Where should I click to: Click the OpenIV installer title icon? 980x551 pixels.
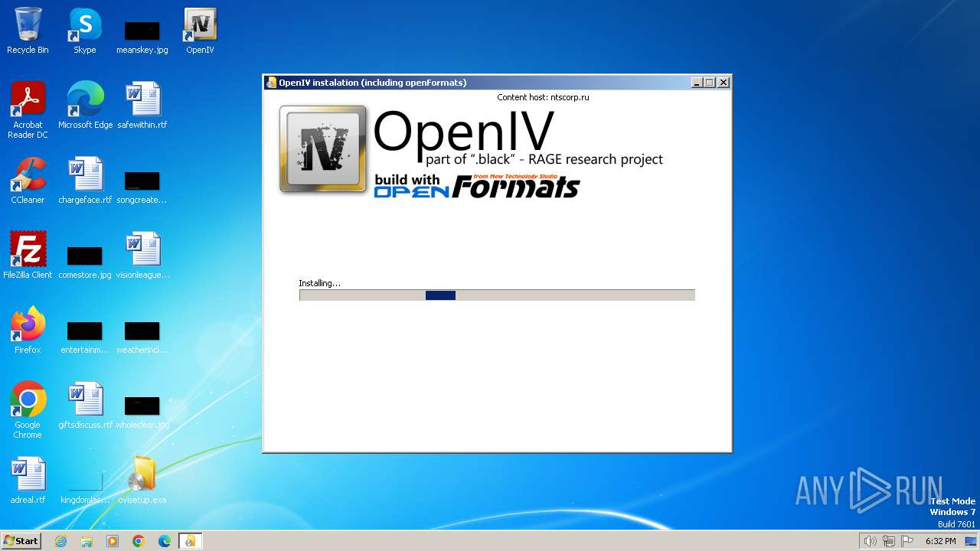(x=271, y=83)
